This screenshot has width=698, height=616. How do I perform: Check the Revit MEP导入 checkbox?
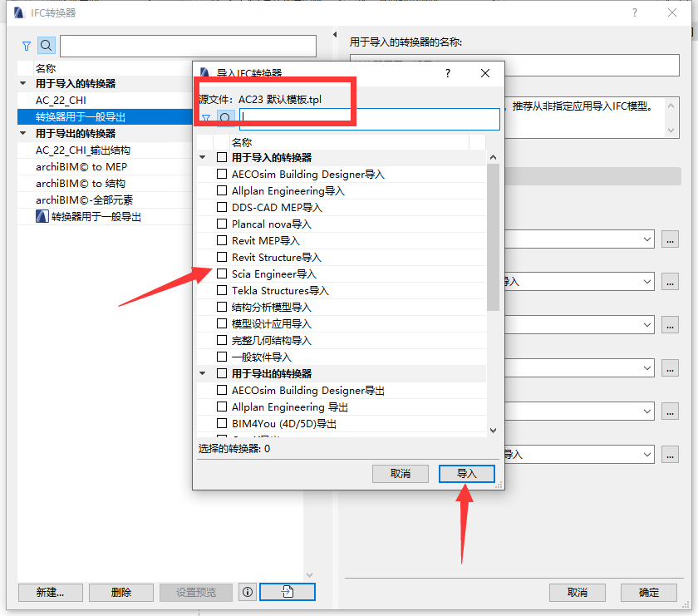pos(222,240)
